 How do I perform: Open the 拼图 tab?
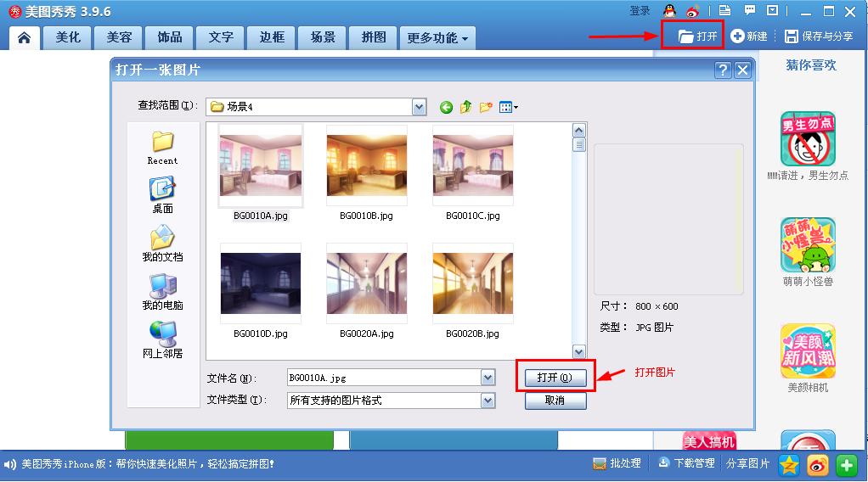pyautogui.click(x=373, y=37)
